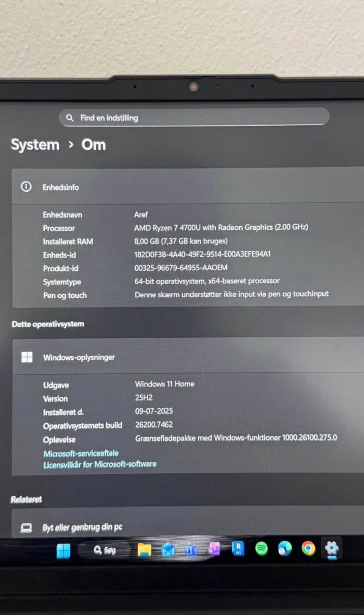Click the magnifier icon in the settings search box
This screenshot has height=615, width=364.
pos(70,118)
